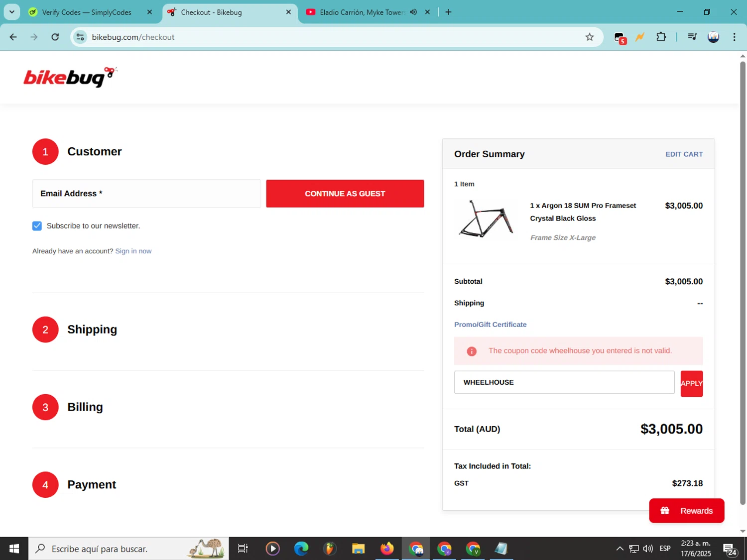Click the orange lightning extension icon

640,37
